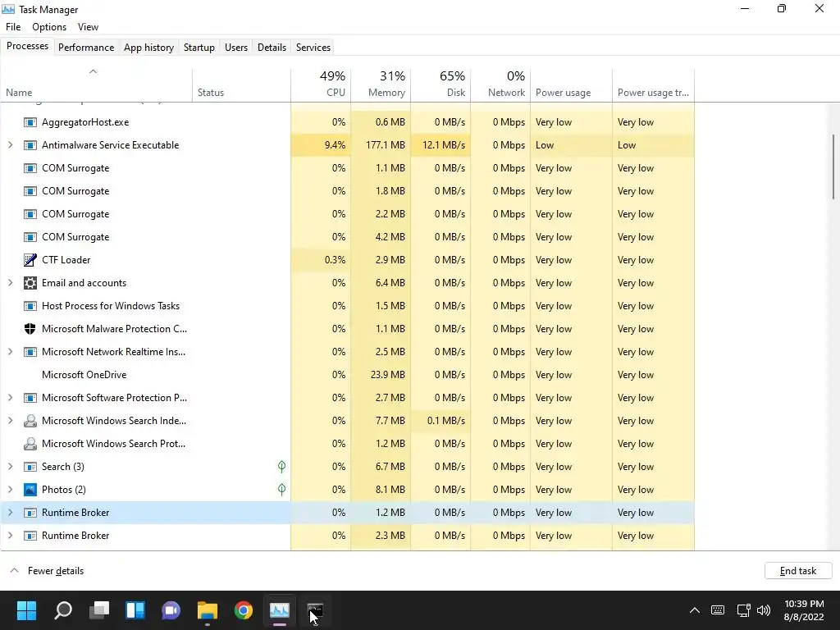Select the Microsoft OneDrive process row
Viewport: 840px width, 630px height.
click(x=348, y=375)
